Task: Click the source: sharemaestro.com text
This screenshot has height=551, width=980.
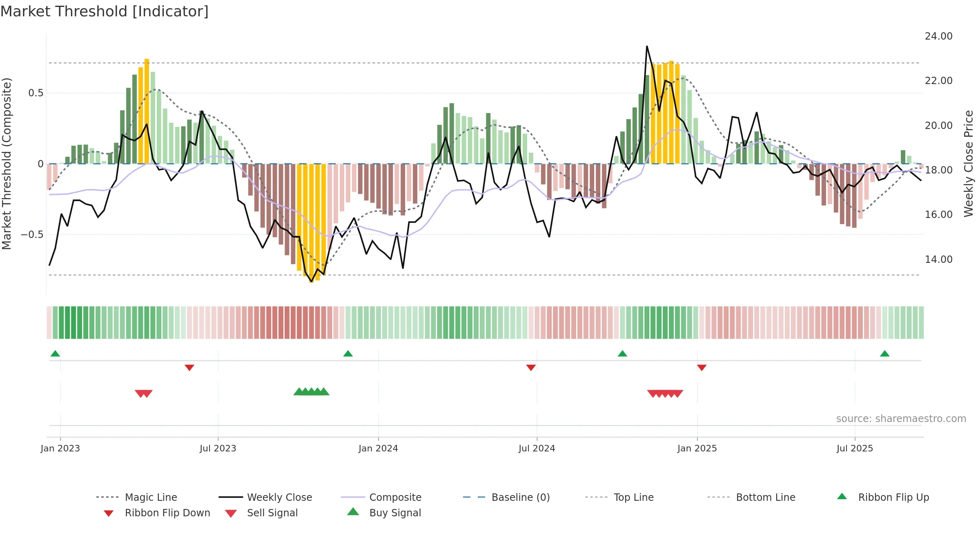Action: point(901,419)
